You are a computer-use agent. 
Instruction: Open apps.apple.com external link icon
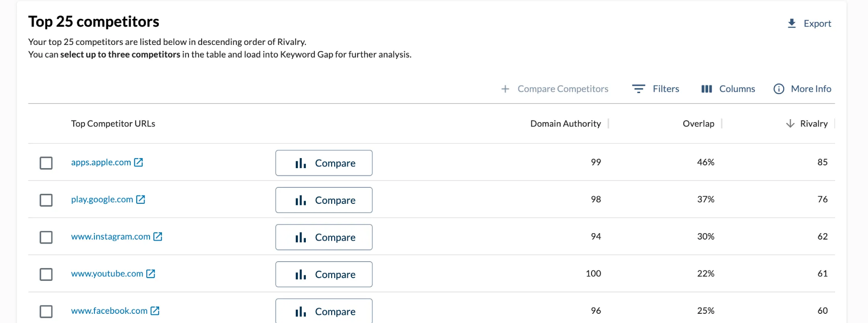pos(139,162)
